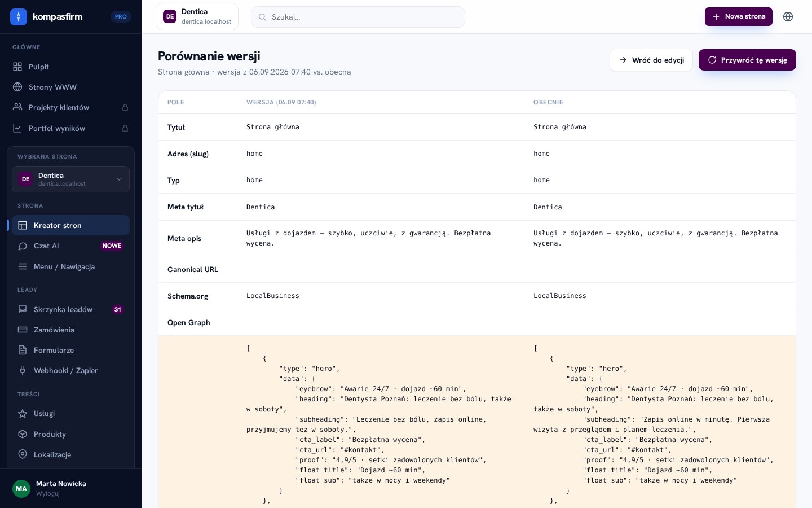Open Formularze in the sidebar

coord(70,350)
